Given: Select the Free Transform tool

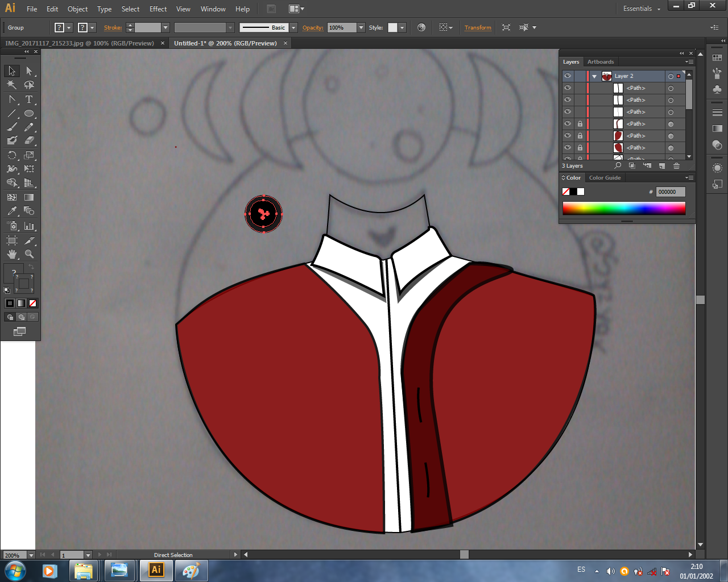Looking at the screenshot, I should pyautogui.click(x=29, y=169).
